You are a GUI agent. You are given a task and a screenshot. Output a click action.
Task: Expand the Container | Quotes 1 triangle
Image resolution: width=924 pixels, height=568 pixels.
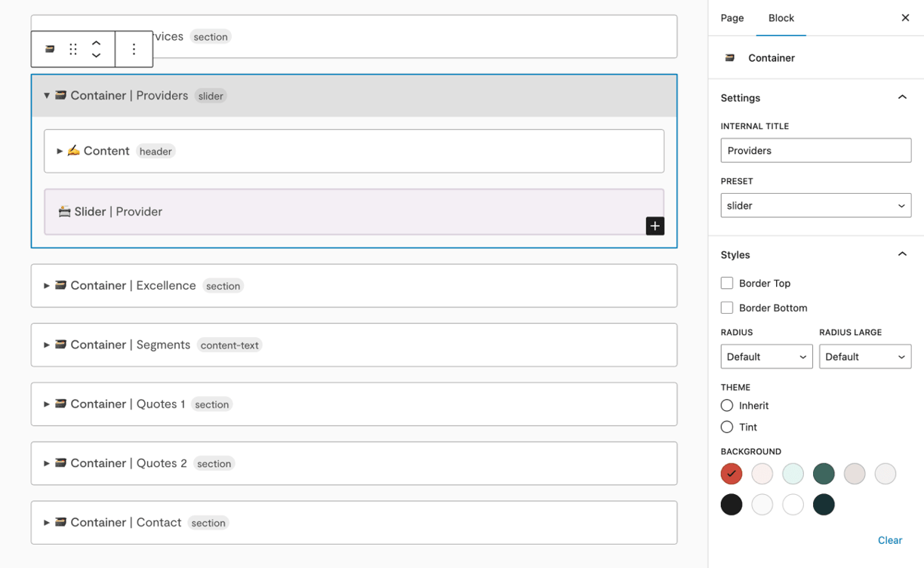point(47,404)
